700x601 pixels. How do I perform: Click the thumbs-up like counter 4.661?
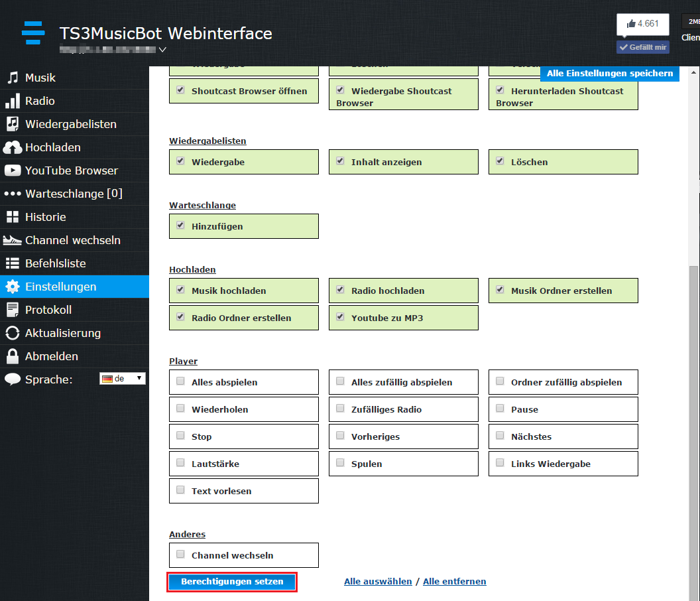[x=642, y=24]
